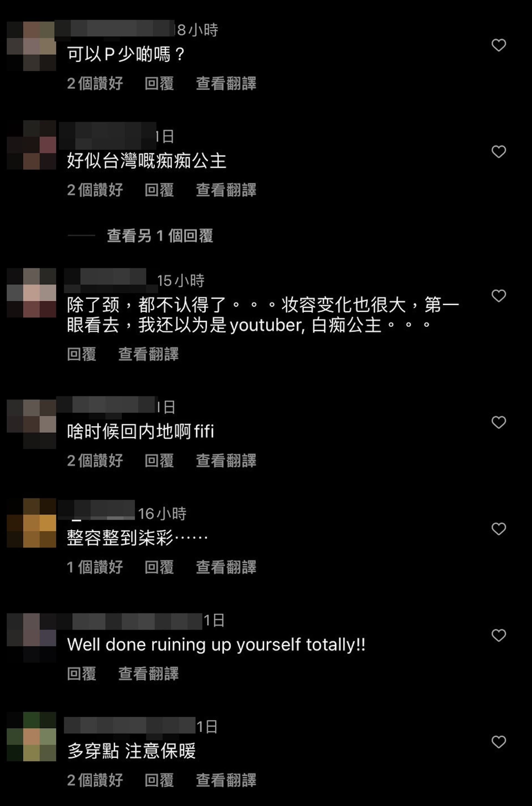532x806 pixels.
Task: Tap heart next to '啥时候回内地啊 fifi'
Action: [x=498, y=422]
